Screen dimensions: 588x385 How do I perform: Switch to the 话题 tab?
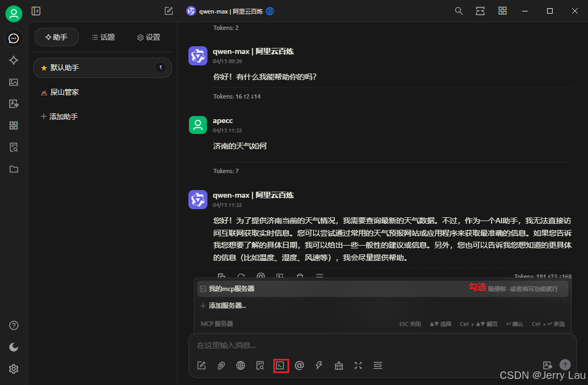click(x=103, y=37)
